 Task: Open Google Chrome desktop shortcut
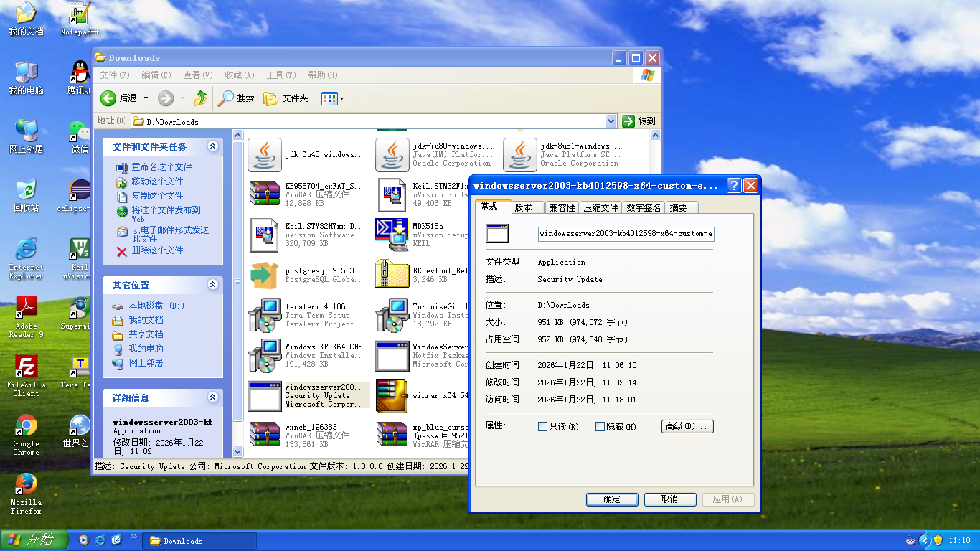click(27, 425)
